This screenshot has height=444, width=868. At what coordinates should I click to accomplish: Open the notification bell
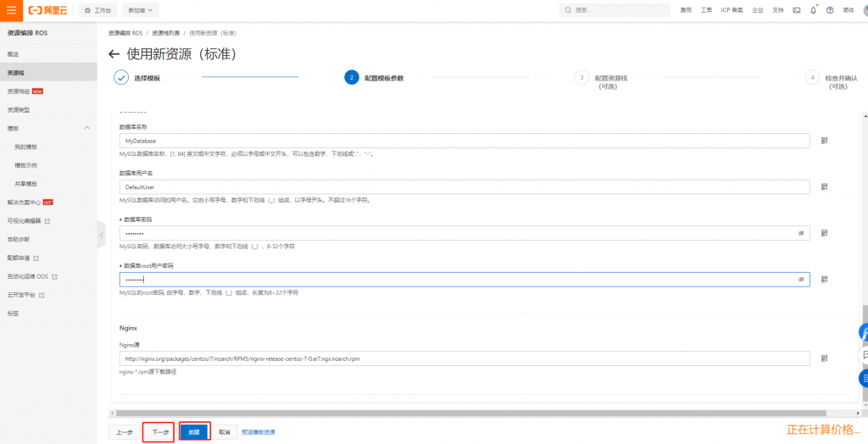click(x=813, y=10)
